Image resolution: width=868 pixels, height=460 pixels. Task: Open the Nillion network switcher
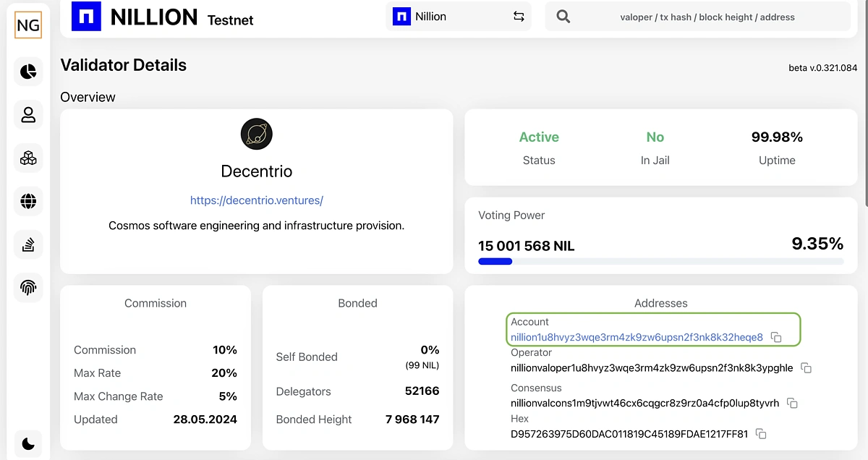pyautogui.click(x=459, y=17)
